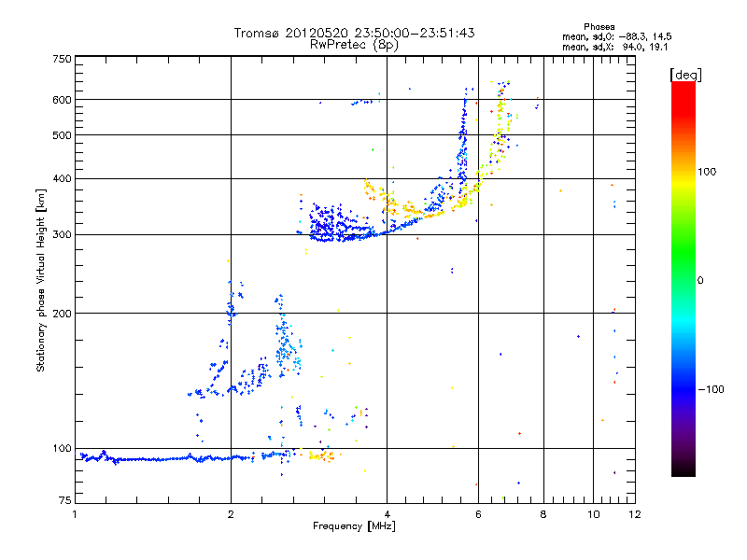This screenshot has height=560, width=747.
Task: Click the black bottom of the phase colorbar
Action: pyautogui.click(x=684, y=469)
